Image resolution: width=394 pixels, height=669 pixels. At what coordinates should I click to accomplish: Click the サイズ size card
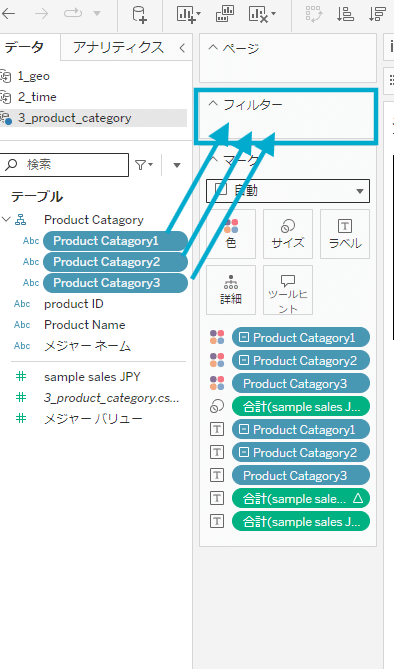[x=288, y=234]
